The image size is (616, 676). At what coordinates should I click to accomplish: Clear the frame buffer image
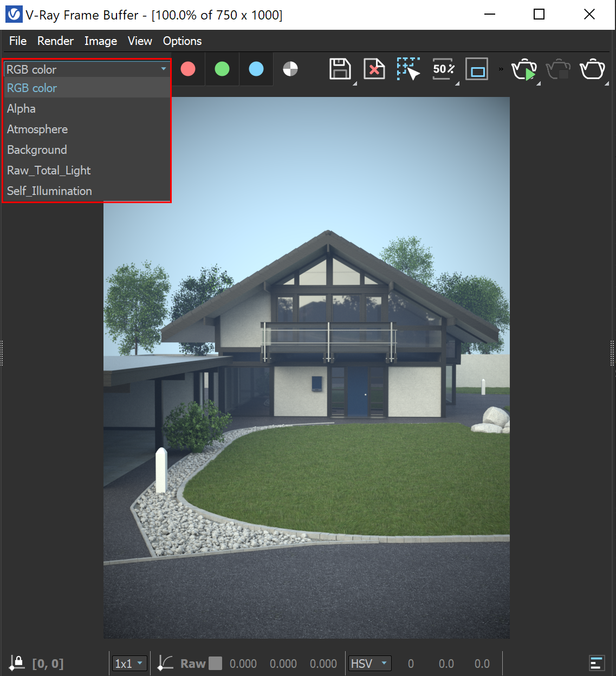374,69
